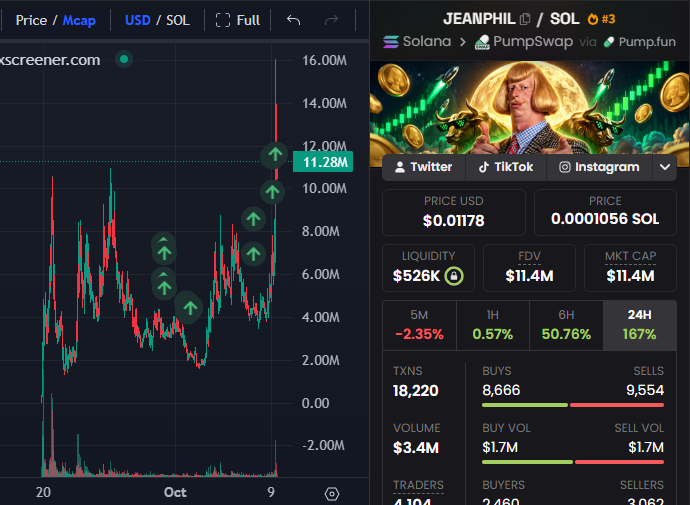Open the token's Instagram page
This screenshot has height=505, width=690.
[599, 167]
